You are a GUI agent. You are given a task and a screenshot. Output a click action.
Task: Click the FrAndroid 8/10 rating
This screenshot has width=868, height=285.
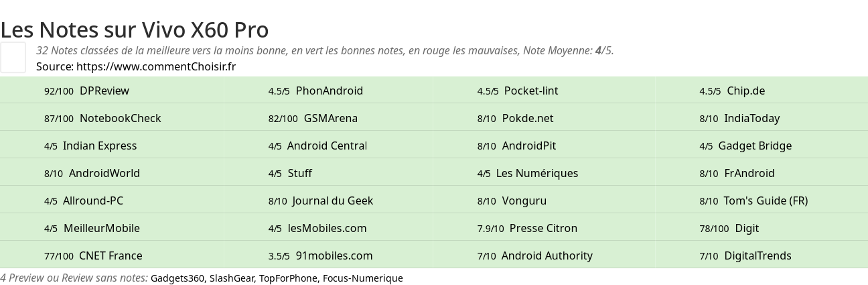[x=737, y=173]
